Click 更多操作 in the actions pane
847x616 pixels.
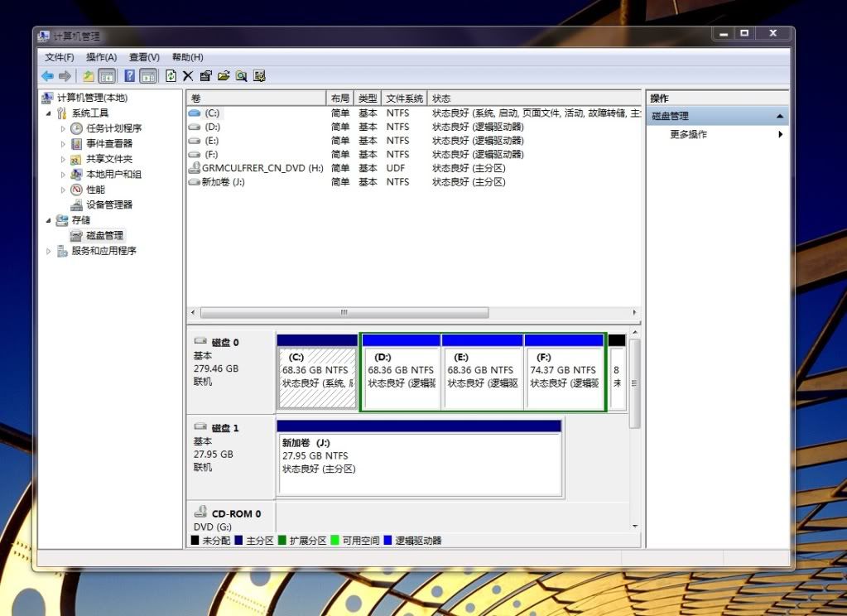[x=688, y=134]
